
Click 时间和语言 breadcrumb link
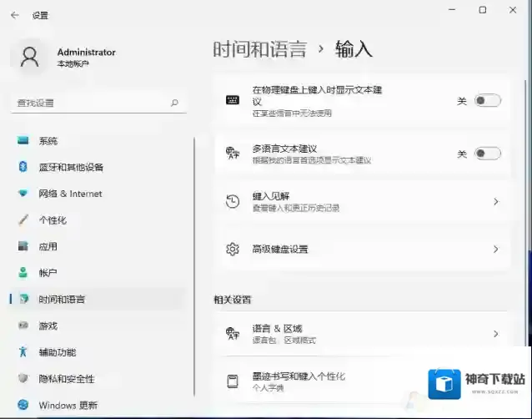(x=259, y=48)
